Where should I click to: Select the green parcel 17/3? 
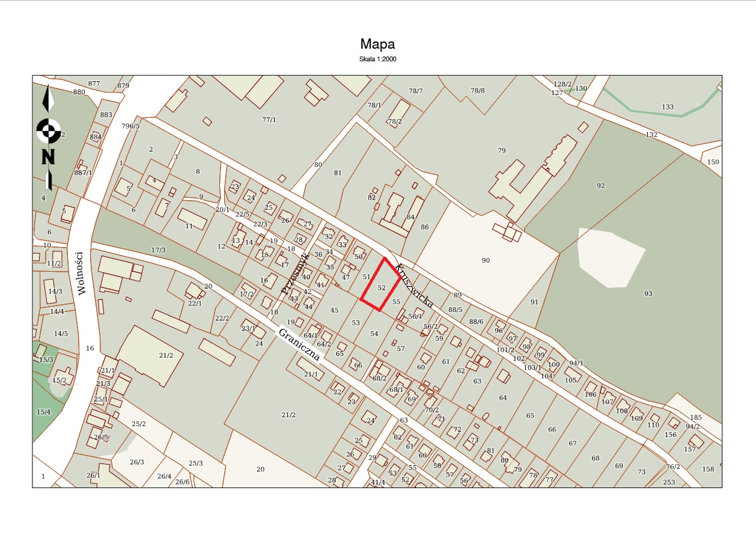158,249
